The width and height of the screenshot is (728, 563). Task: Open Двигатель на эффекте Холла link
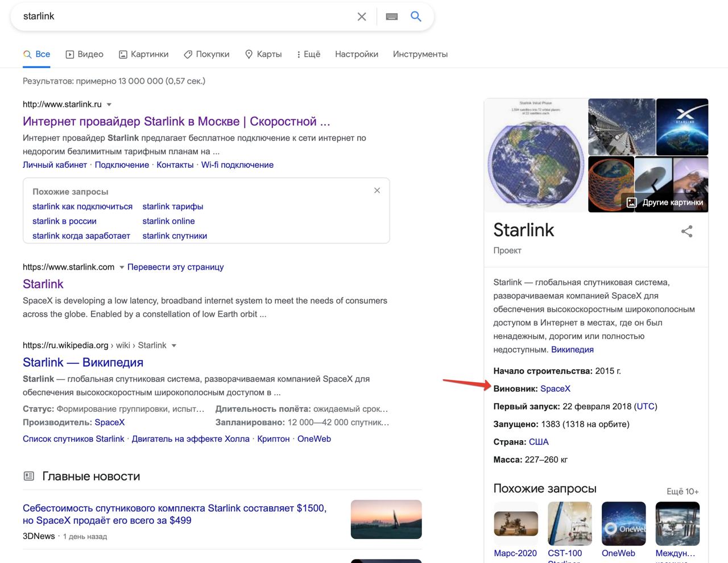click(191, 439)
